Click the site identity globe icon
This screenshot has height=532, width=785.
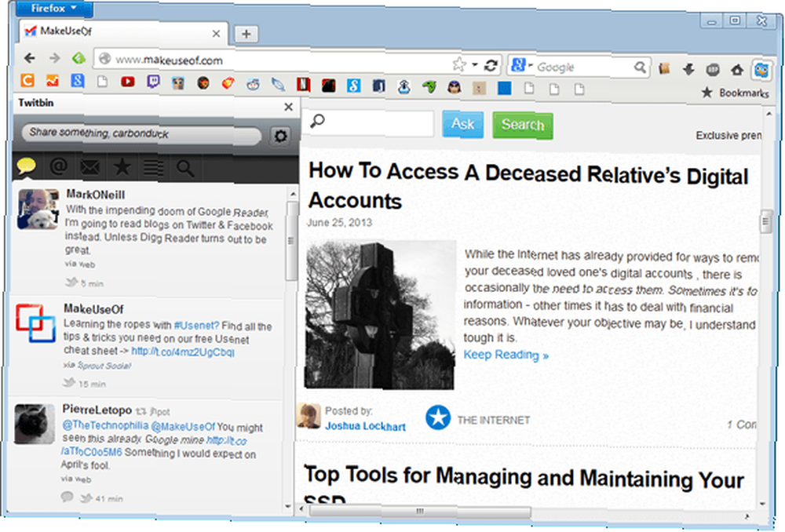[104, 59]
